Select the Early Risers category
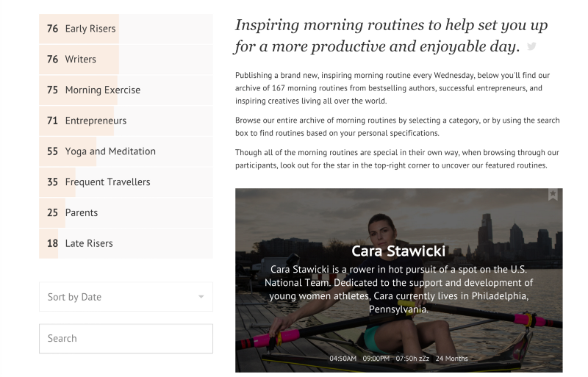Screen dimensions: 588x377 click(90, 29)
